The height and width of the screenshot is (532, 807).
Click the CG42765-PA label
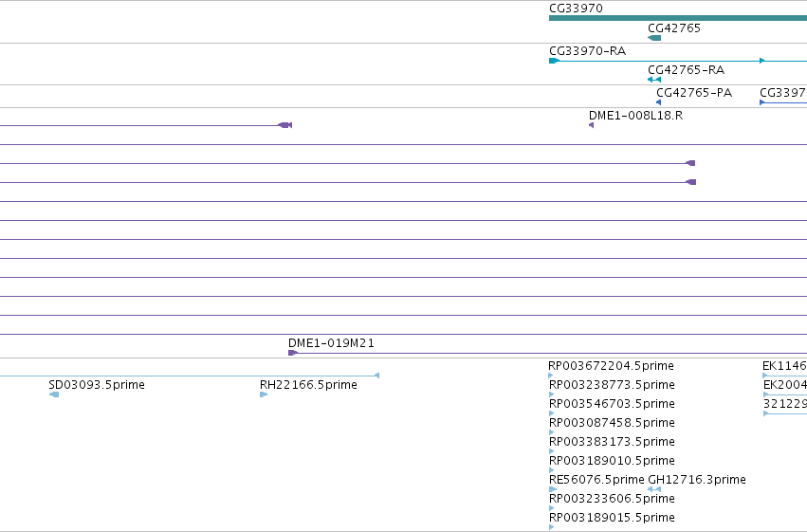694,93
